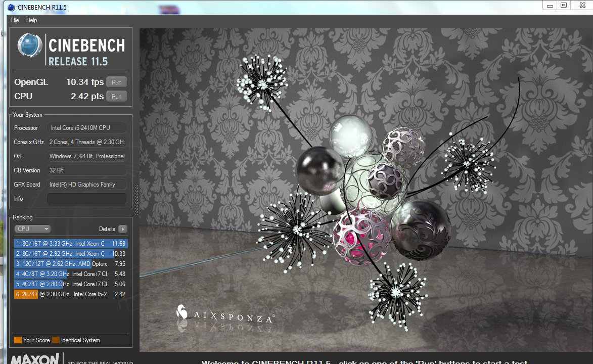Close the Cinebench window

[582, 5]
